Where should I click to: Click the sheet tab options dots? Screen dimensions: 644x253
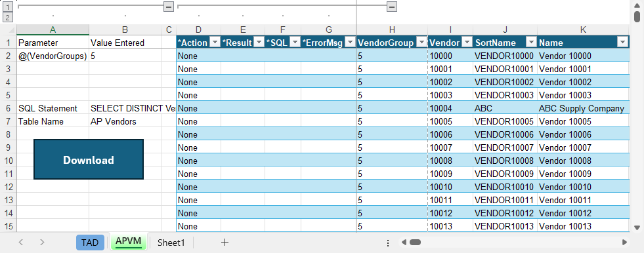(388, 243)
